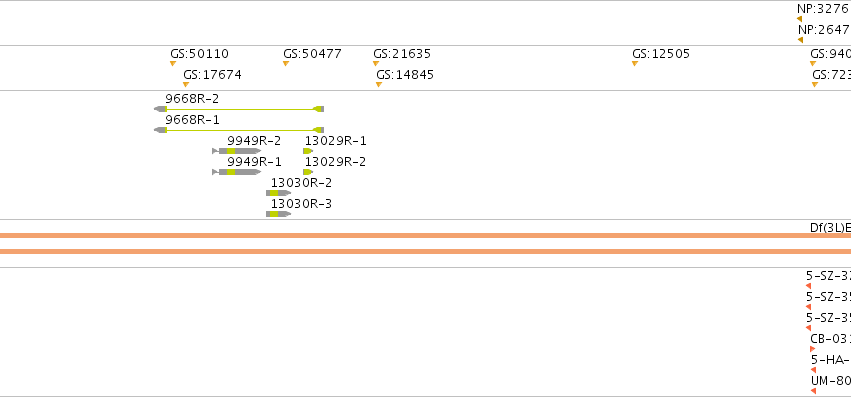The height and width of the screenshot is (397, 851).
Task: Click the NP:3276 insertion arrow marker
Action: (799, 19)
